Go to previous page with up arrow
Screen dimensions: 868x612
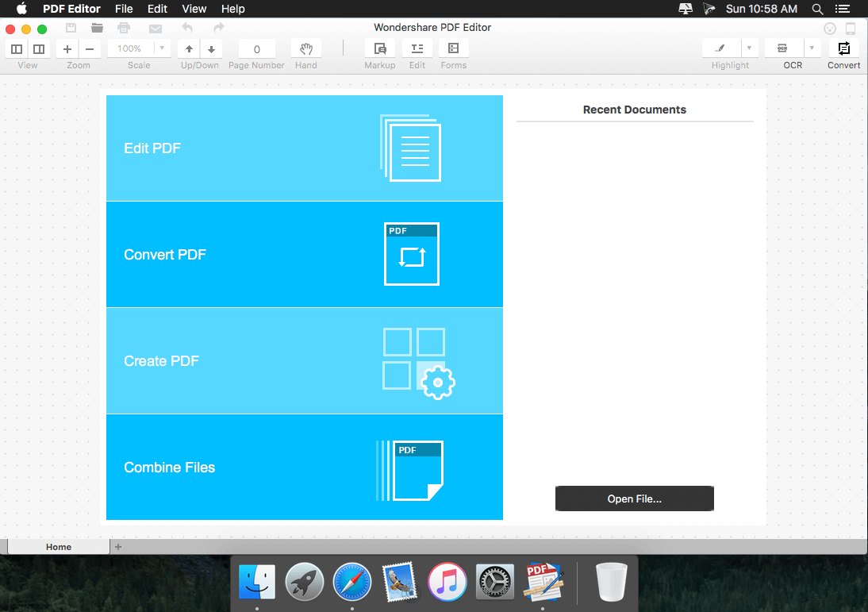[189, 48]
